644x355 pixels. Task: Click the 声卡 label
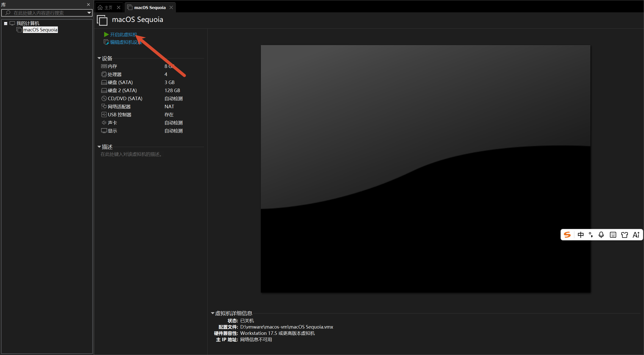112,123
